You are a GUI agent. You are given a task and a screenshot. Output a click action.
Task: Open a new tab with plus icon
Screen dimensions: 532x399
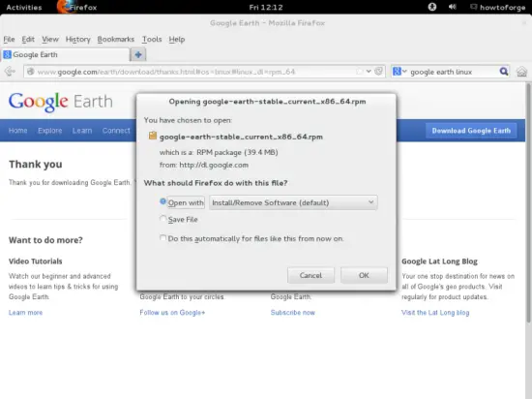coord(138,54)
